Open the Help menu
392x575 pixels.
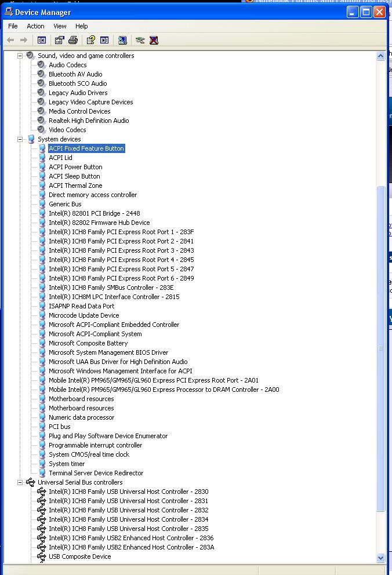[x=81, y=26]
